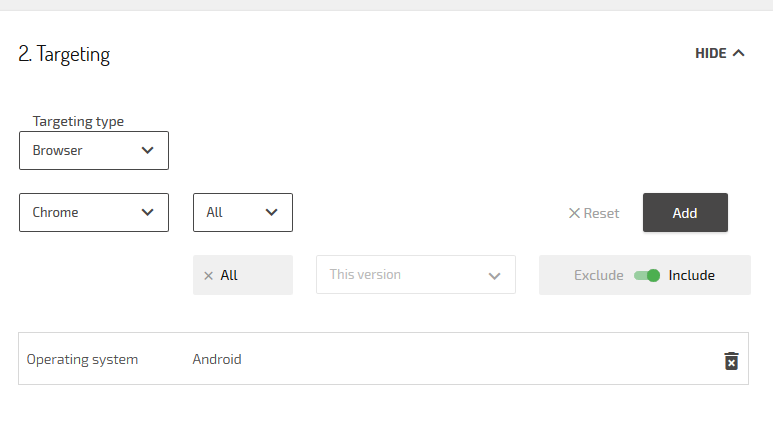Image resolution: width=773 pixels, height=425 pixels.
Task: Click the Include label of the switch
Action: 692,275
